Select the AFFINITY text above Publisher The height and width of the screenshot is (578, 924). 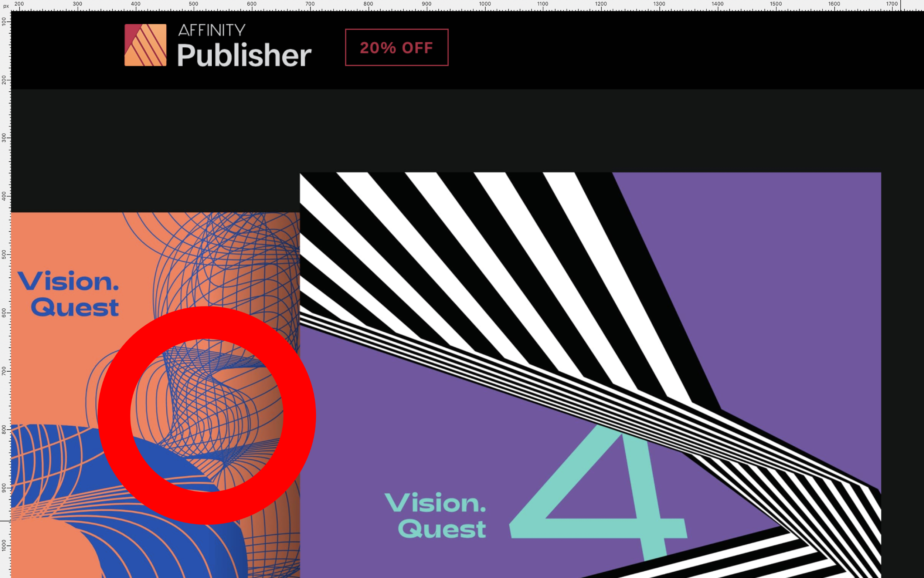(212, 30)
